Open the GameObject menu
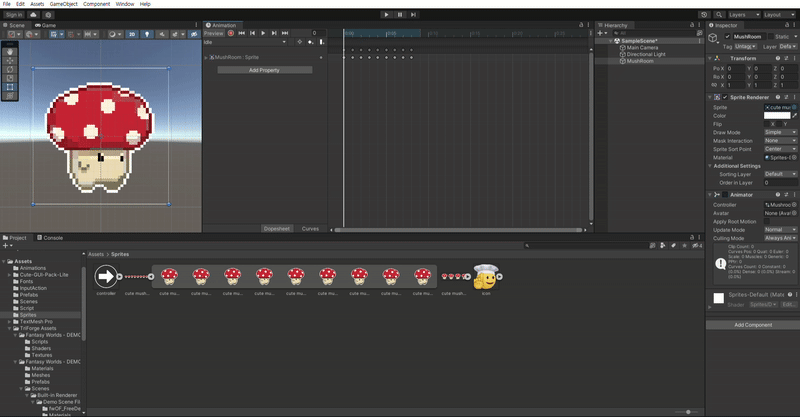This screenshot has width=800, height=417. pyautogui.click(x=64, y=4)
